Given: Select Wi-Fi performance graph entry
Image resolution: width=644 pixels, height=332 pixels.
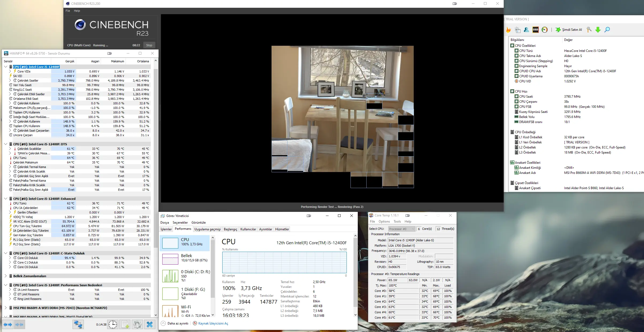Looking at the screenshot, I should pyautogui.click(x=185, y=311).
